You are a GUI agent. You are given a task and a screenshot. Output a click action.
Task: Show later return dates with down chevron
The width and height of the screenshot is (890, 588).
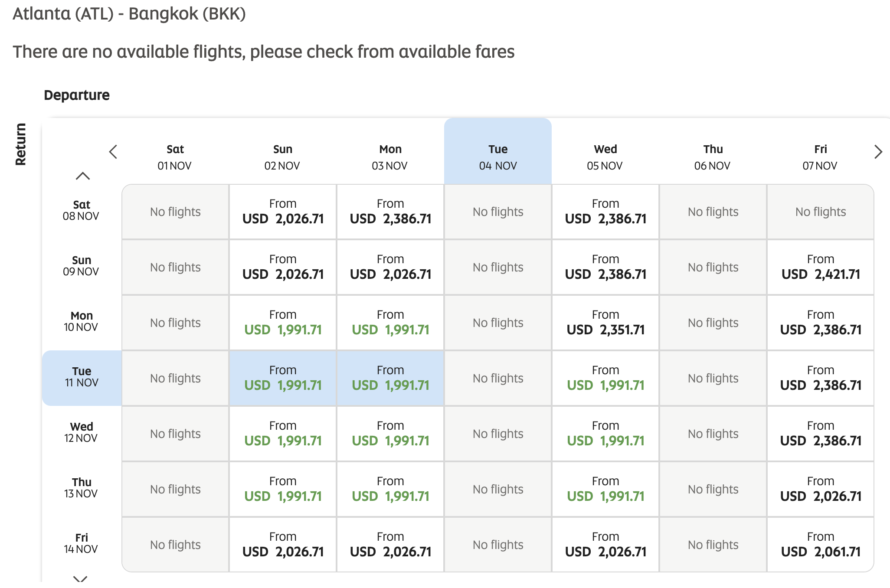(x=81, y=578)
